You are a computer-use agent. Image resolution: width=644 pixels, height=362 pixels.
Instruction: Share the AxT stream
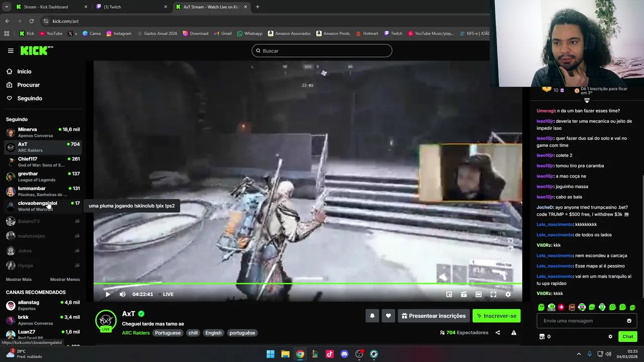498,332
